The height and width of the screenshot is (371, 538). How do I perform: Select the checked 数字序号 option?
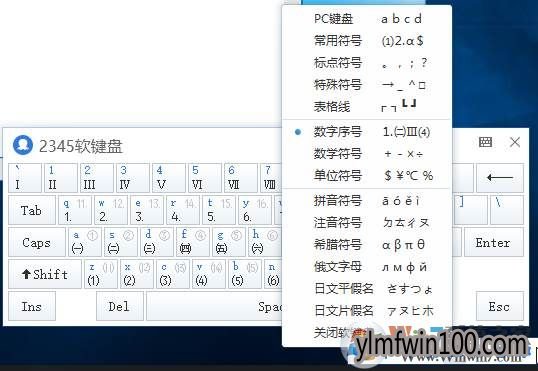[366, 132]
